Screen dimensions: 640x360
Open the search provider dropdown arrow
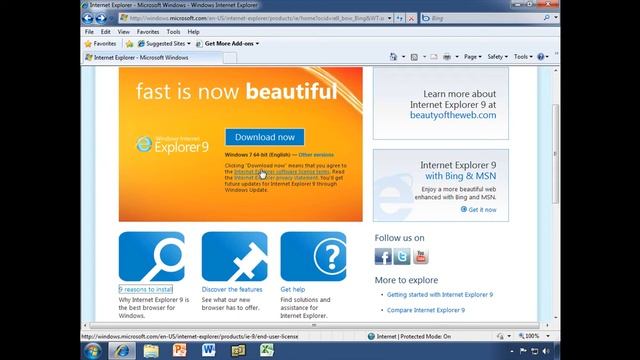[556, 18]
